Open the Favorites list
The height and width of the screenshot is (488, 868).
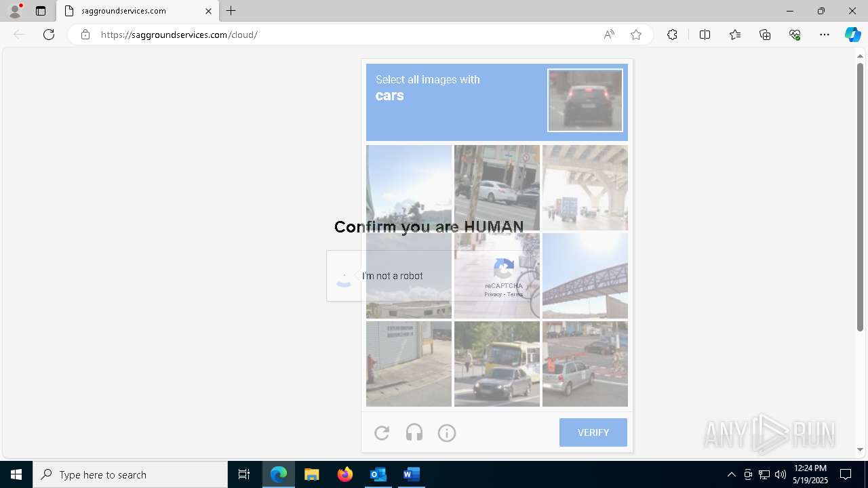click(735, 35)
